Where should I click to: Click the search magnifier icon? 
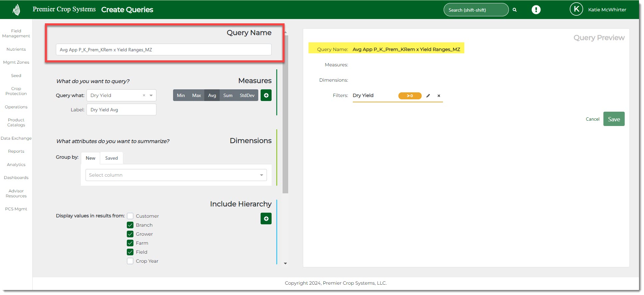515,10
